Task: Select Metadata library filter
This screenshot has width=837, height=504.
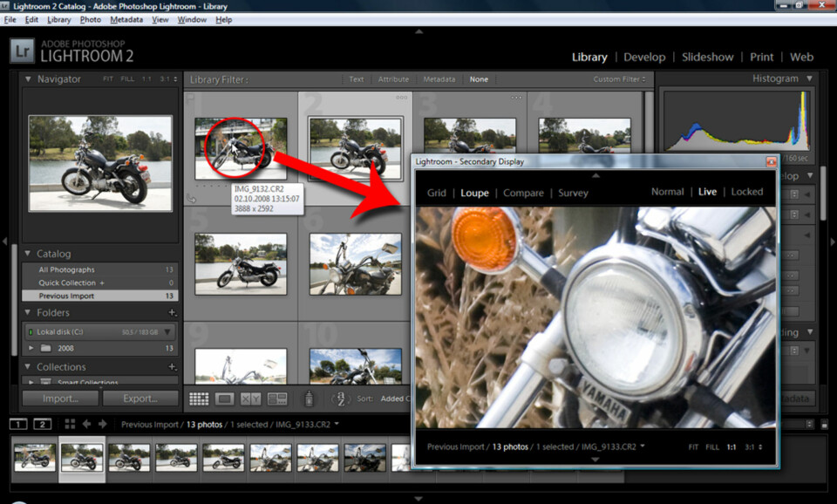Action: (x=439, y=79)
